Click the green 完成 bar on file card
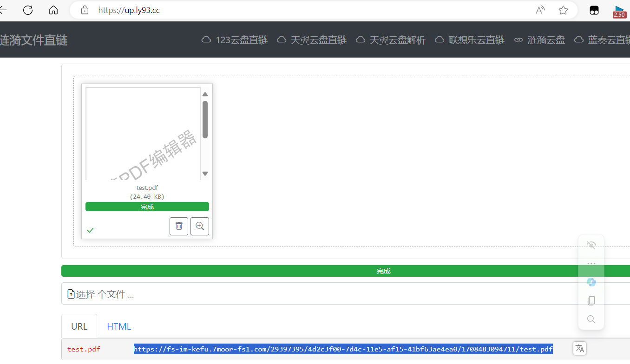This screenshot has height=364, width=630. point(147,207)
